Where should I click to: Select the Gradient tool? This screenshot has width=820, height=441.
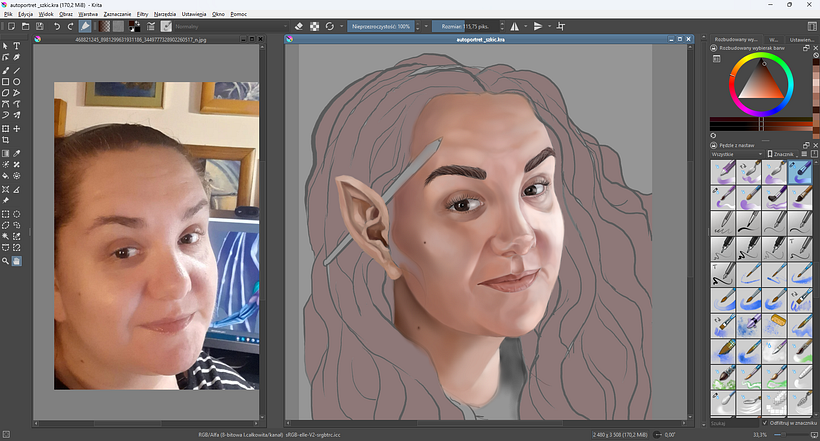pyautogui.click(x=6, y=153)
